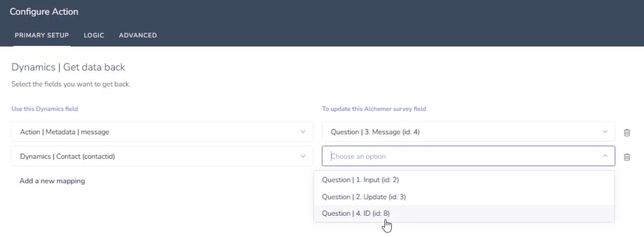This screenshot has height=237, width=644.
Task: Click the chevron on Dynamics Contact (contactid) dropdown
Action: pyautogui.click(x=303, y=156)
